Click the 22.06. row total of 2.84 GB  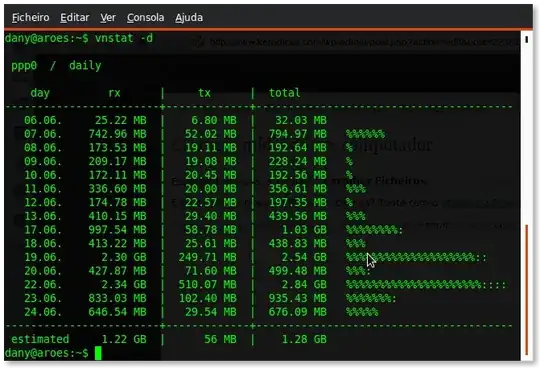click(x=304, y=285)
